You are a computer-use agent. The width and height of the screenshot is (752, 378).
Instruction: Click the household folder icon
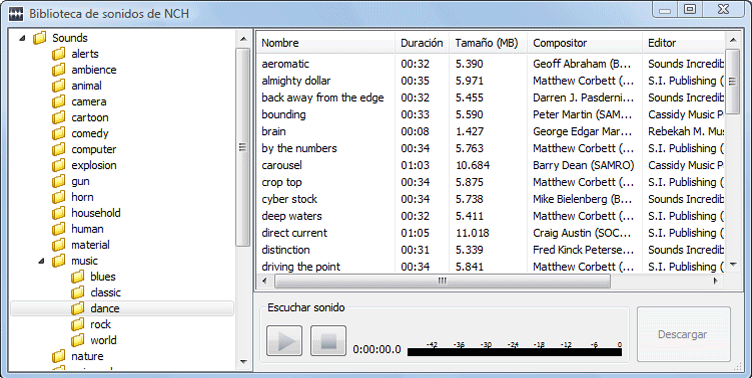coord(59,213)
